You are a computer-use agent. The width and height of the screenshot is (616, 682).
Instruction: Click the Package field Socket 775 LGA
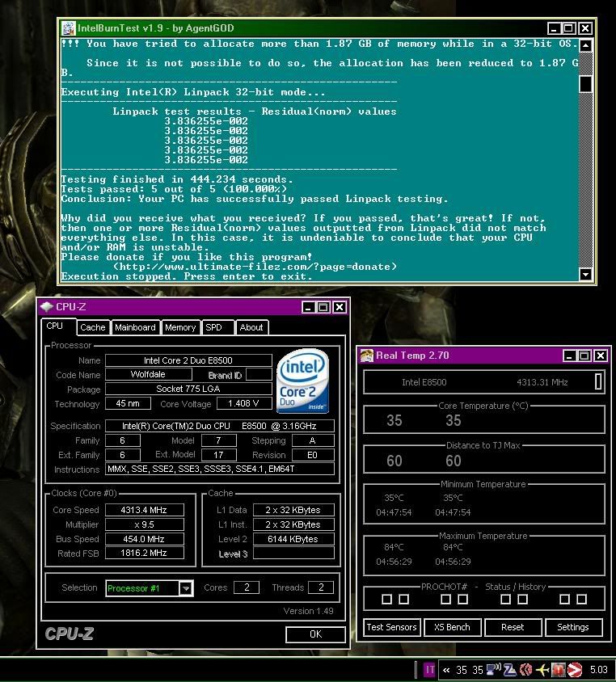(188, 389)
